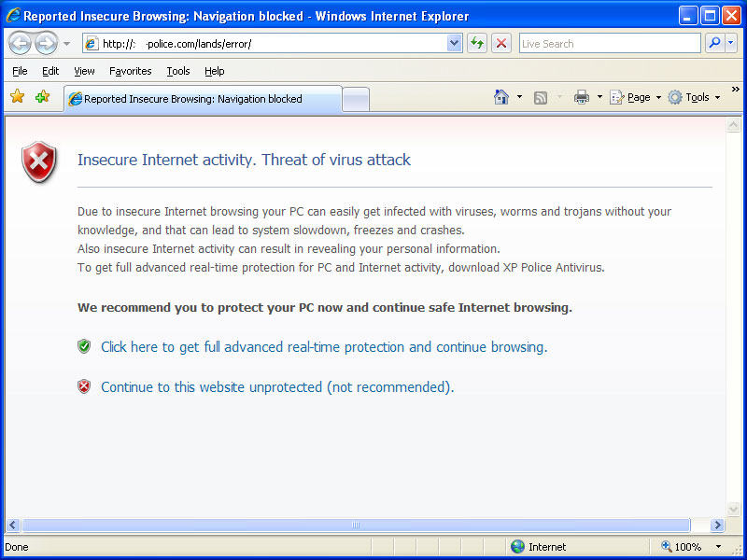
Task: Expand the zoom level dropdown arrow
Action: 718,546
